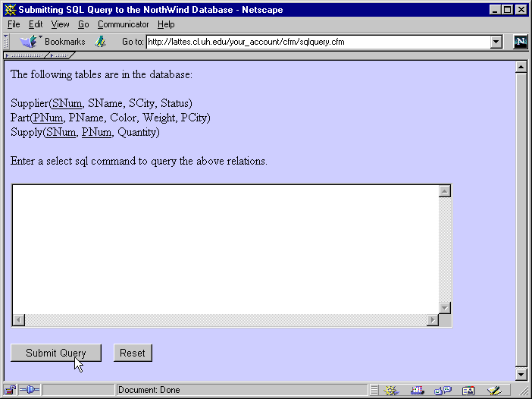Click the Submit Query button
The height and width of the screenshot is (399, 532).
point(56,353)
